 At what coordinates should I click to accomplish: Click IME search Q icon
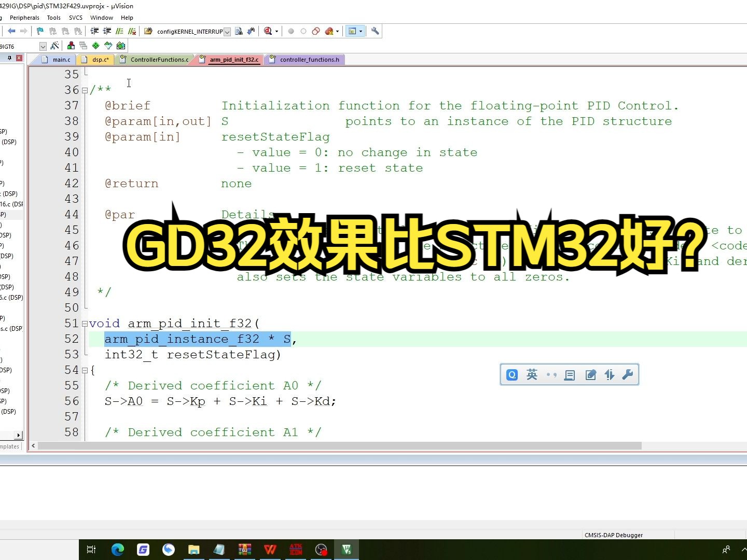(512, 375)
